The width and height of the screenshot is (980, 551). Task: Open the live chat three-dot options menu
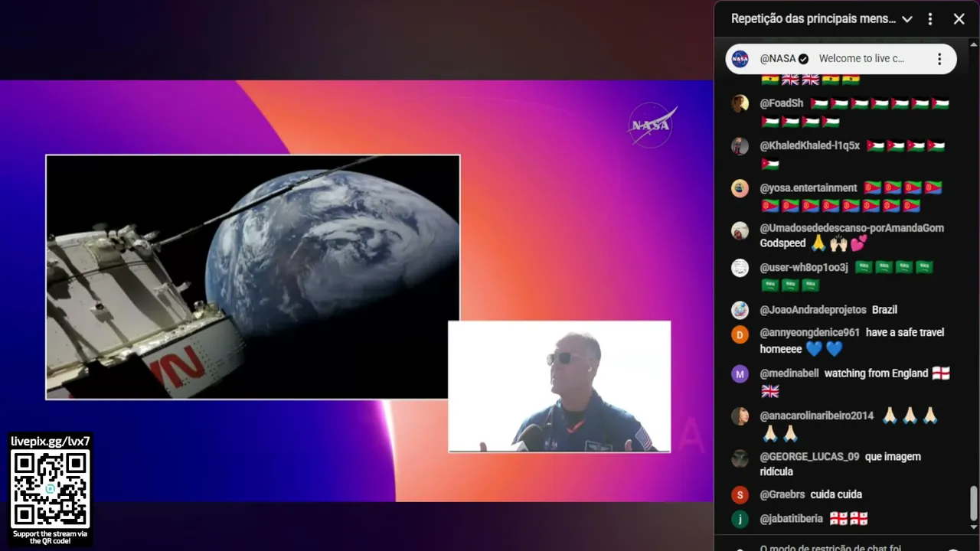click(930, 19)
